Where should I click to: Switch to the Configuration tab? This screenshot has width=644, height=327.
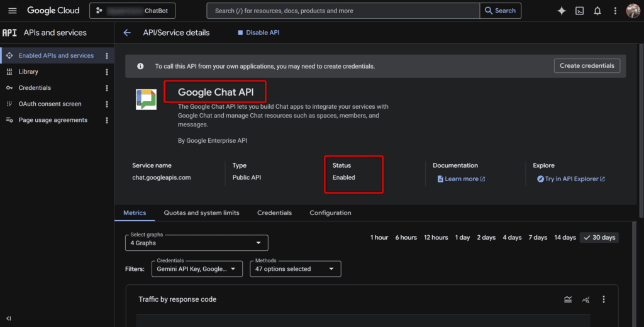[330, 213]
